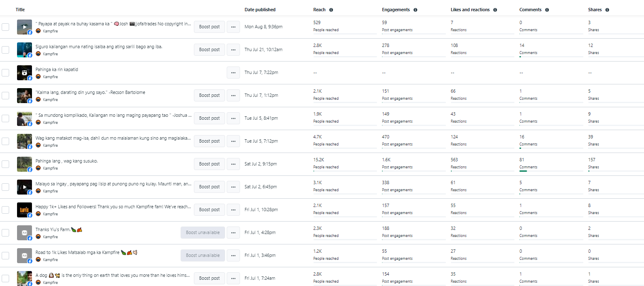Expand more actions for 'A dog' post
The height and width of the screenshot is (286, 644).
(233, 278)
